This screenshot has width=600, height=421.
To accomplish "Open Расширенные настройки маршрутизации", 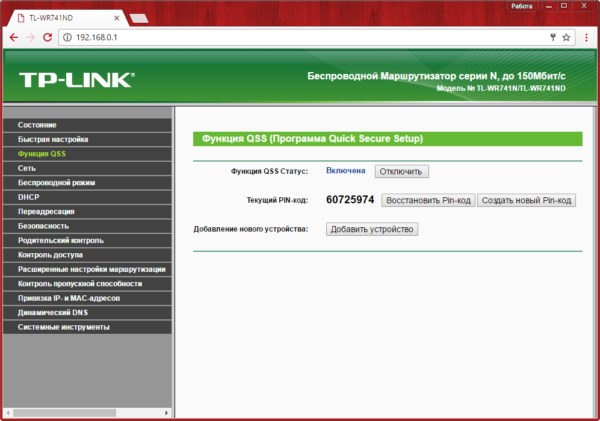I will click(87, 269).
